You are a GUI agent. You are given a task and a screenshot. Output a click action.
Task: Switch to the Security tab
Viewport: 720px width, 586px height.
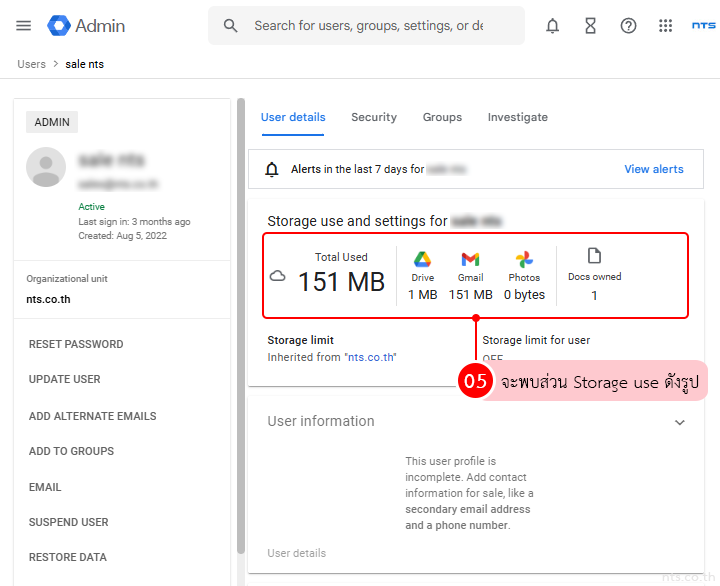click(374, 117)
